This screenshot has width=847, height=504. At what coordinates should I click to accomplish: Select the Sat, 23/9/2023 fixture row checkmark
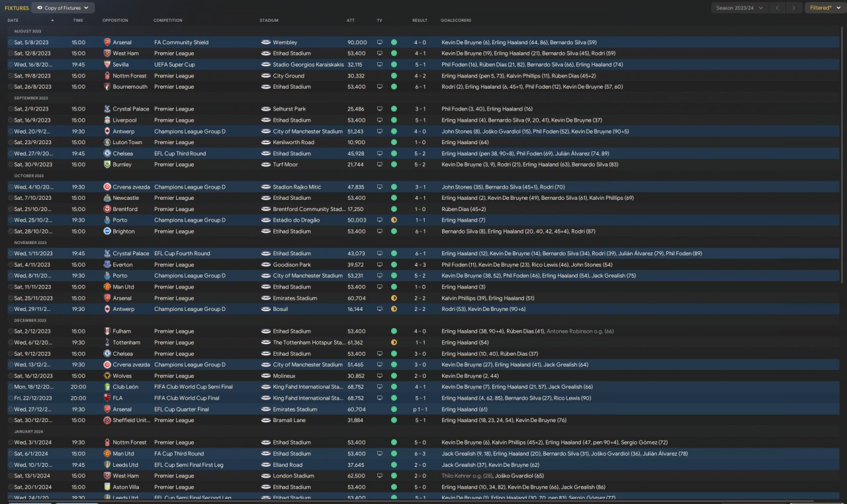point(11,142)
